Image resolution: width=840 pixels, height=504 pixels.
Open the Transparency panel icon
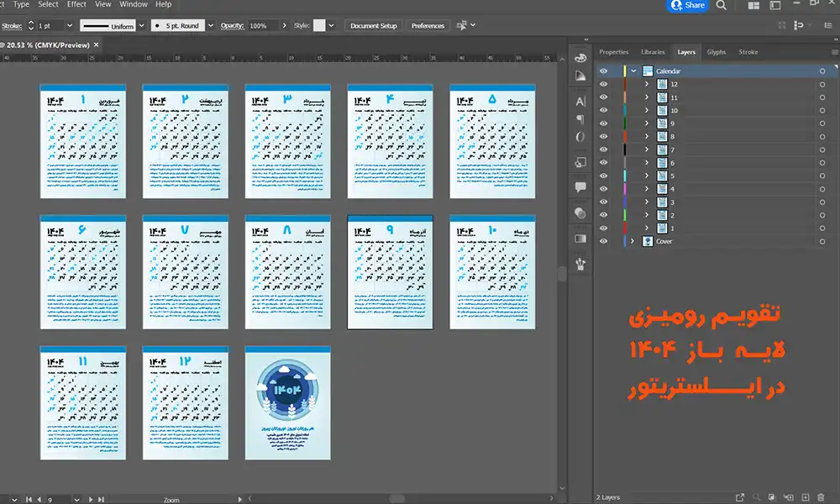580,213
